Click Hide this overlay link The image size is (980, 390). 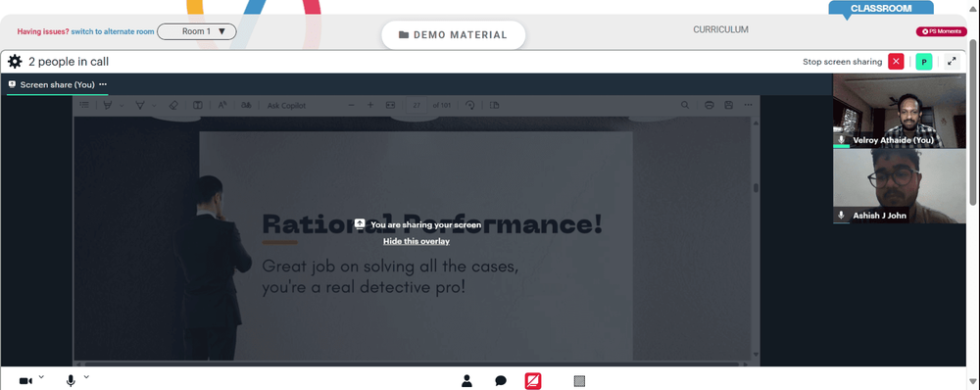click(416, 241)
